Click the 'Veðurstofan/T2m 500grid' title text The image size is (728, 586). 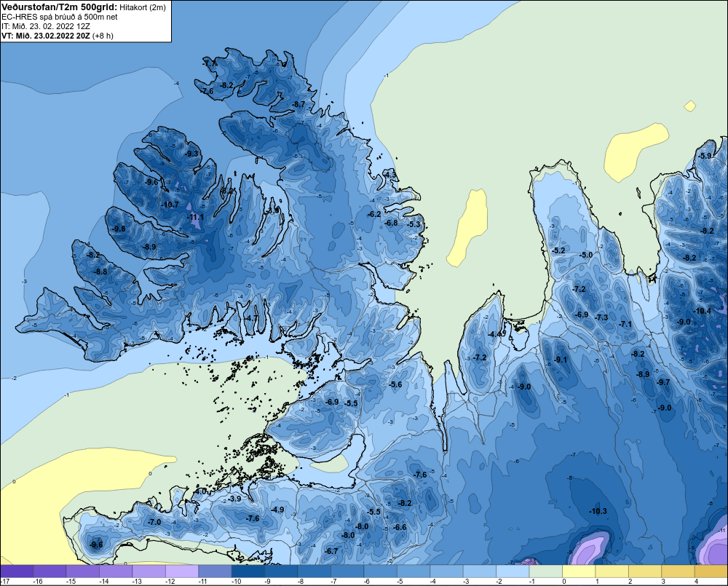(59, 7)
